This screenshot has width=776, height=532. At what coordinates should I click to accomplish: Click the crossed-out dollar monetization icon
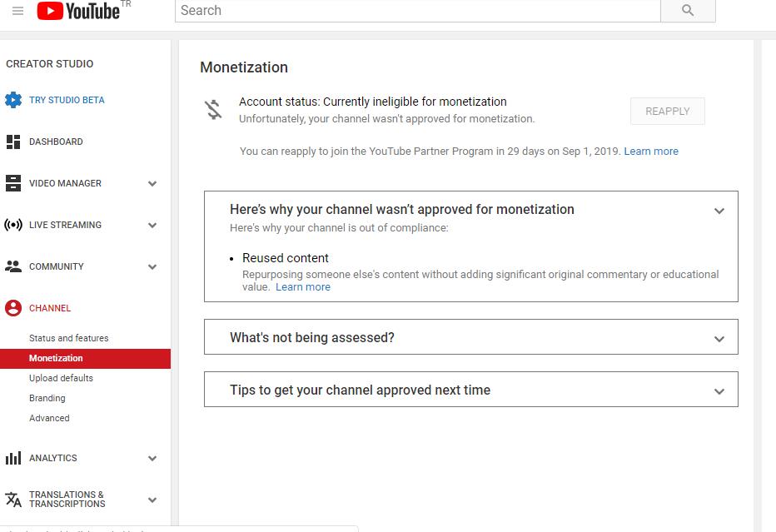(x=213, y=109)
